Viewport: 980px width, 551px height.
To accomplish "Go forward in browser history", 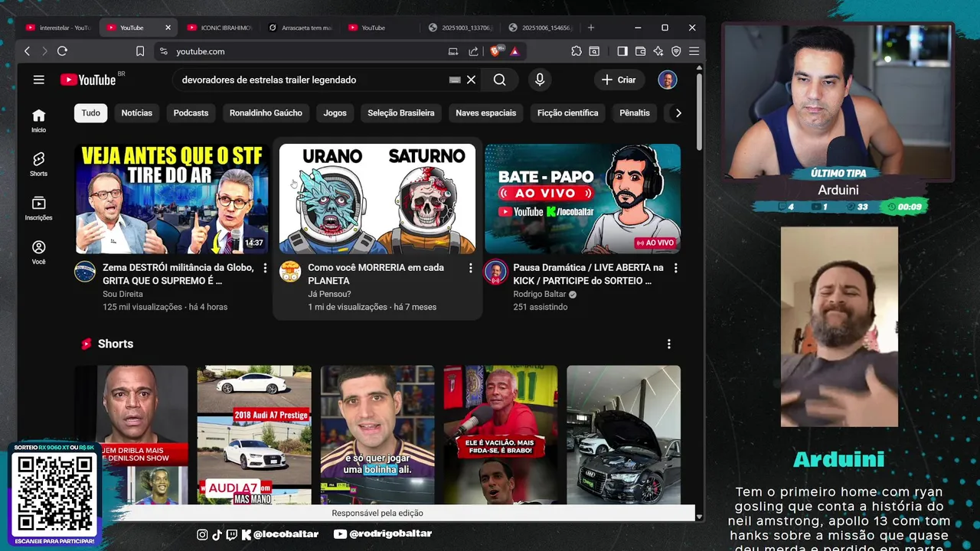I will [44, 51].
